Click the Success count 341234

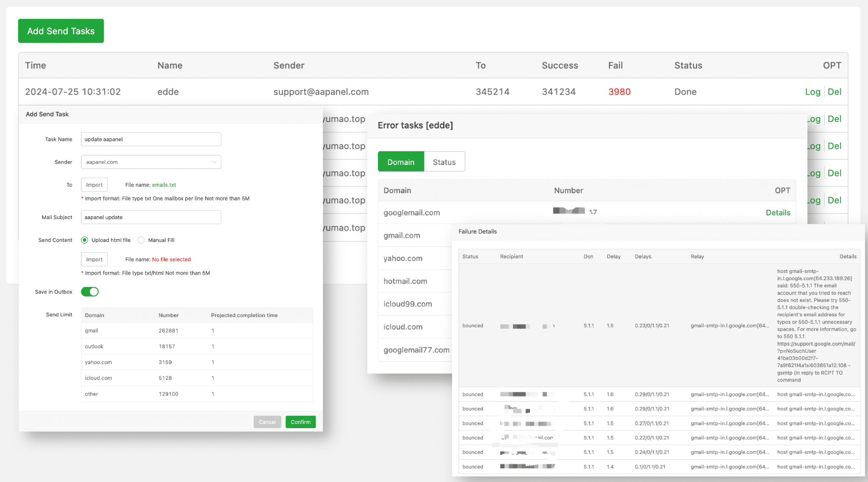click(x=559, y=92)
